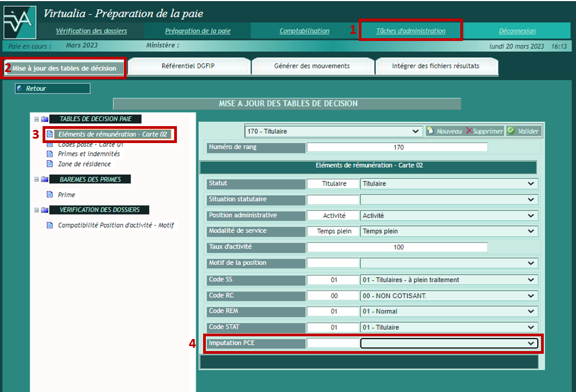Screen dimensions: 576x392
Task: Open Compatibilité Position d'activité - Motif item
Action: [116, 225]
